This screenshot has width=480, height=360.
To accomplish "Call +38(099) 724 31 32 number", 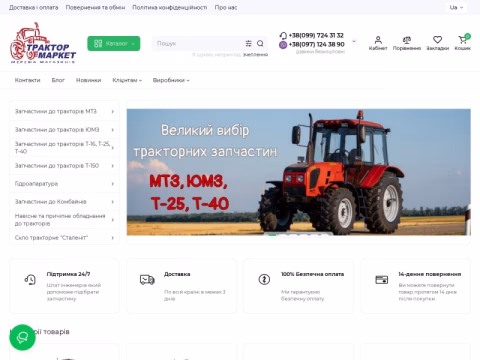I will tap(316, 35).
